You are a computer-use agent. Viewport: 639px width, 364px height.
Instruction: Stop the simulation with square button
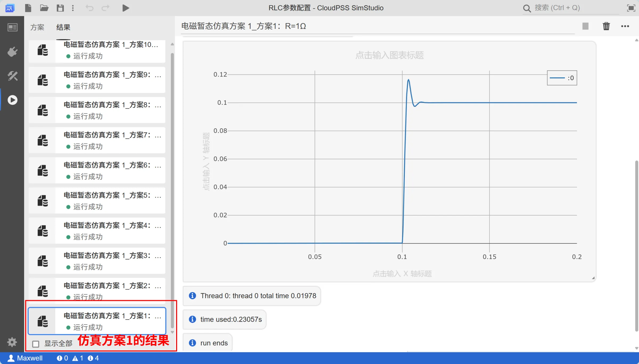585,26
